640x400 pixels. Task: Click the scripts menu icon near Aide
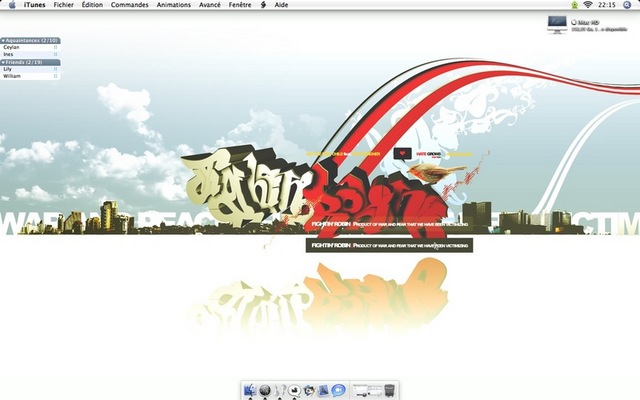point(263,5)
